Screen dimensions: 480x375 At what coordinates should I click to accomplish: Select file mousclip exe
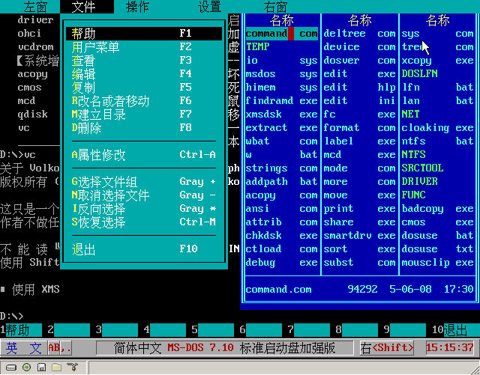click(438, 263)
